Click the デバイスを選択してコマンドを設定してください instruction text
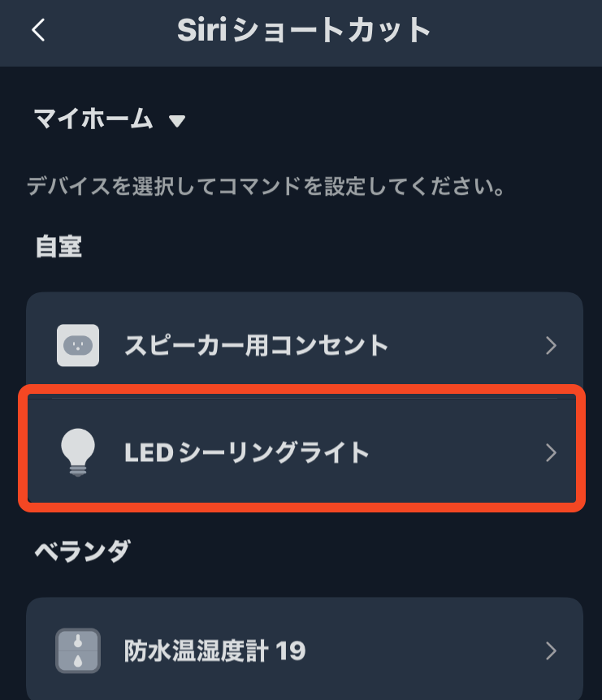Image resolution: width=602 pixels, height=700 pixels. pos(266,188)
